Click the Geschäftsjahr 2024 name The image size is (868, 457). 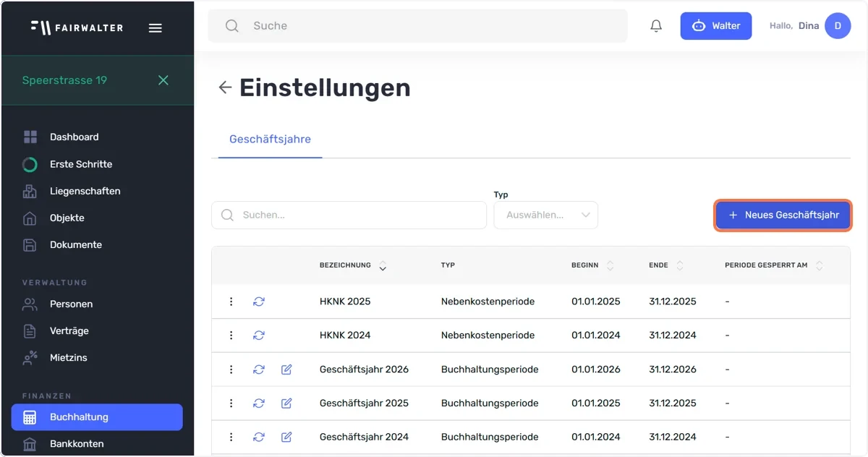(364, 437)
